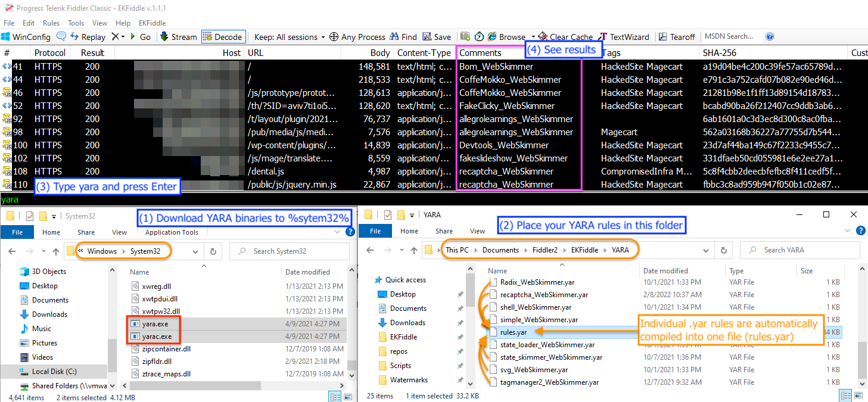Screen dimensions: 868x402
Task: Click Save in Fiddler toolbar
Action: pyautogui.click(x=437, y=37)
